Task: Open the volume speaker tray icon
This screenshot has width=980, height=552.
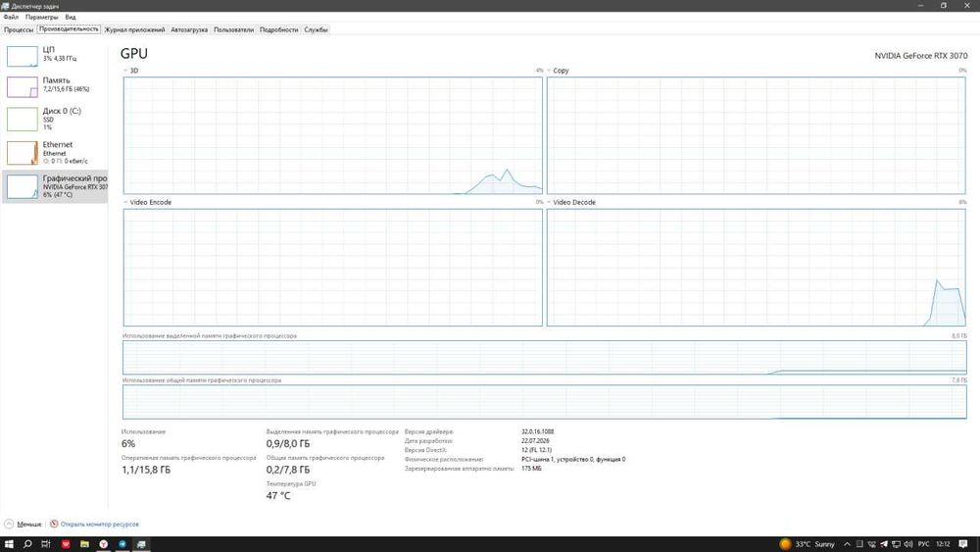Action: click(x=908, y=544)
